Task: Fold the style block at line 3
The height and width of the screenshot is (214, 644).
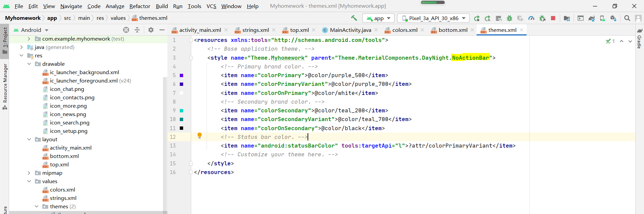Action: click(191, 58)
